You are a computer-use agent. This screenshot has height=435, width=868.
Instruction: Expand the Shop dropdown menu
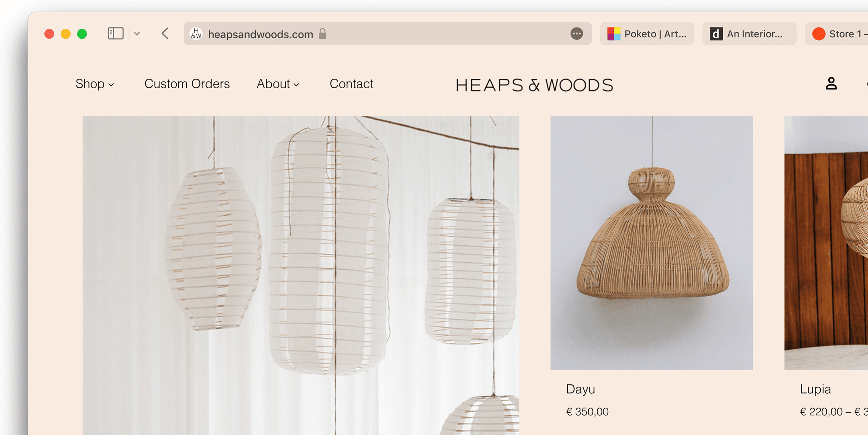point(95,84)
